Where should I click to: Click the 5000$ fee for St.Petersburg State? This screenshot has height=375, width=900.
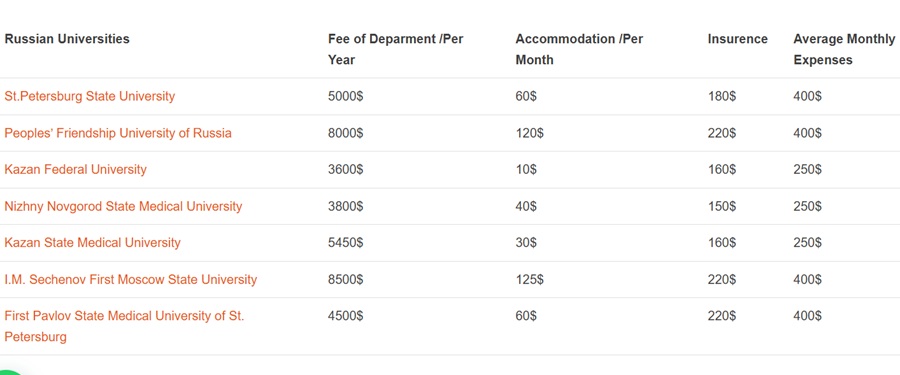point(346,96)
